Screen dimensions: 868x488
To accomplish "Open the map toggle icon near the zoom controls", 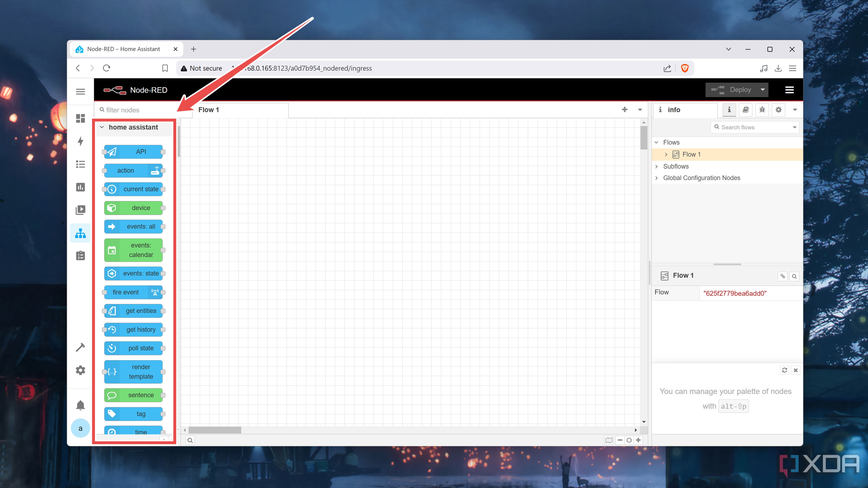I will [x=609, y=440].
